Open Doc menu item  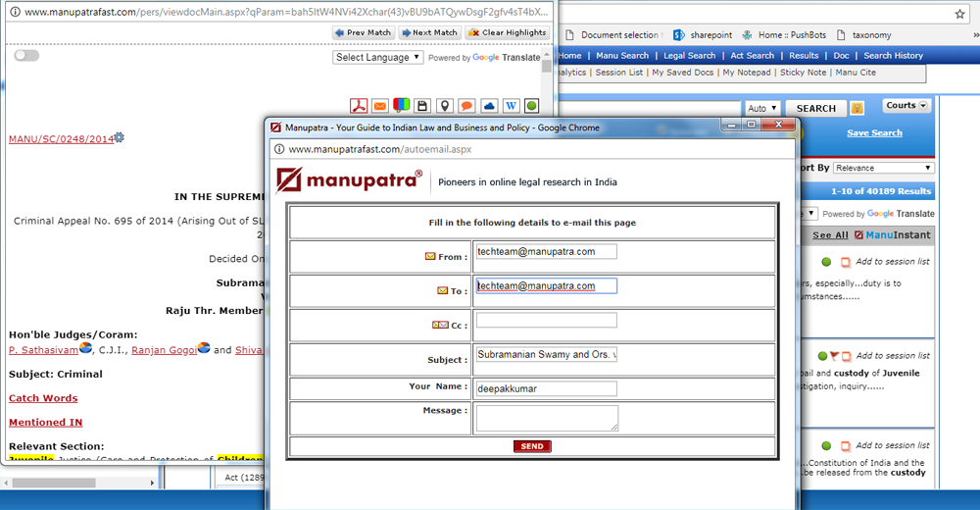841,55
